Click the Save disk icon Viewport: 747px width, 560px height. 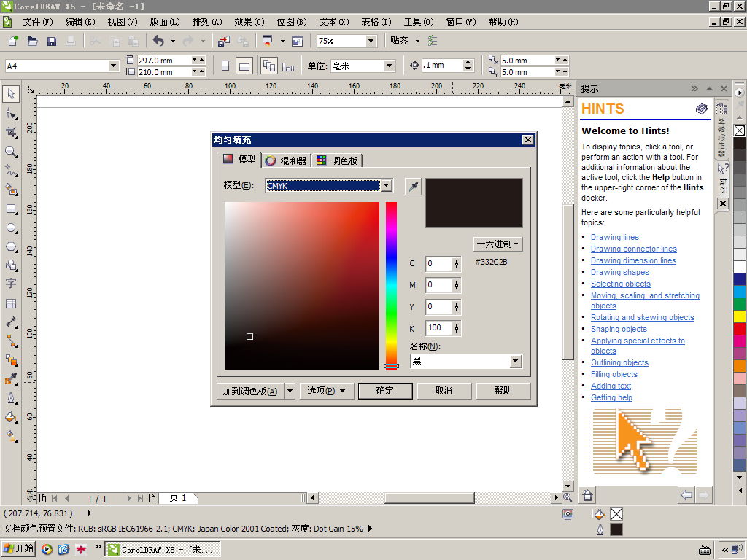coord(52,41)
